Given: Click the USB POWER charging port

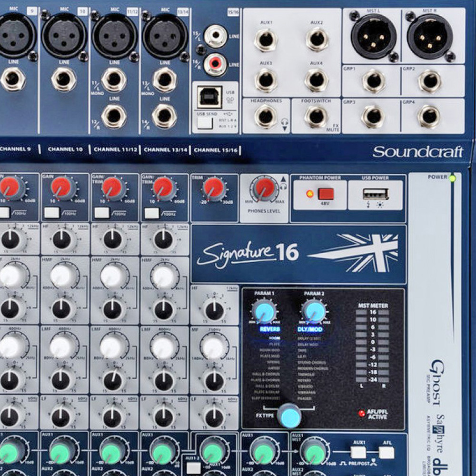Looking at the screenshot, I should click(376, 194).
